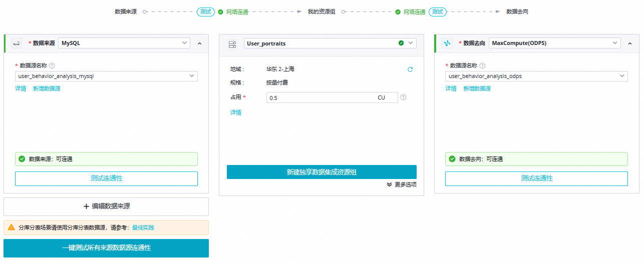The image size is (644, 263).
Task: Click the green check in 数据来源 可连通 banner
Action: tap(22, 159)
